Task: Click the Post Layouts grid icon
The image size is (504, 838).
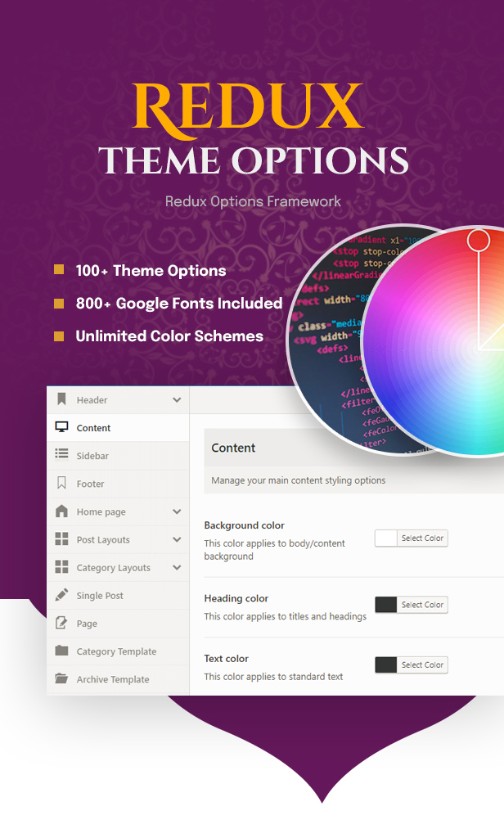Action: [61, 538]
